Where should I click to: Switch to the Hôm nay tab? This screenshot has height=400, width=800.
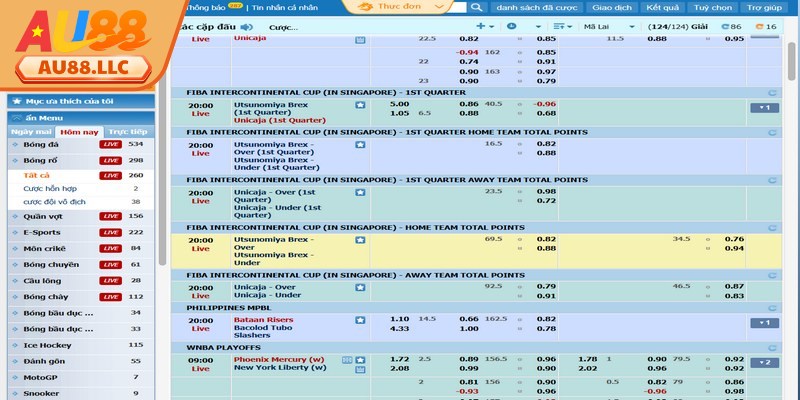click(79, 132)
